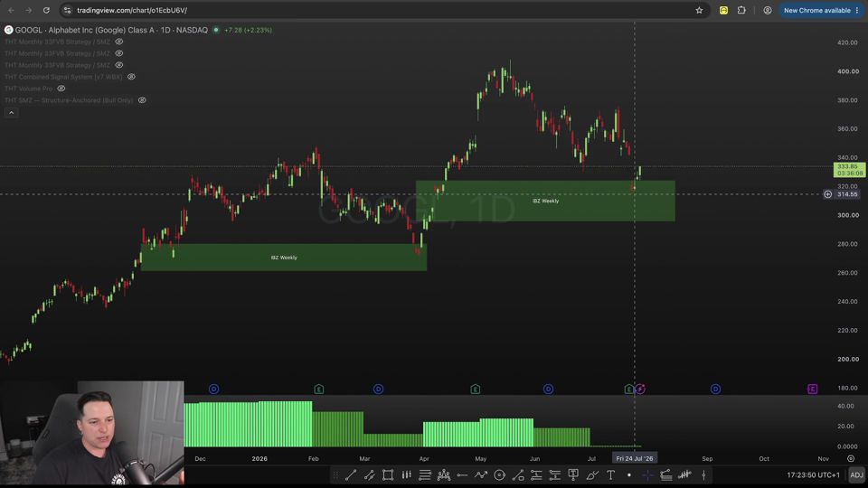The image size is (868, 488).
Task: Reload the TradingView page
Action: [x=46, y=10]
